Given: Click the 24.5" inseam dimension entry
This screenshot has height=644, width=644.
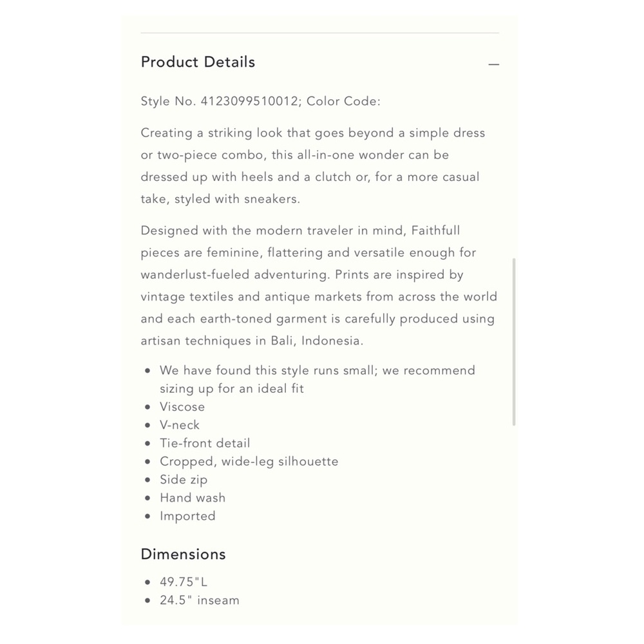Looking at the screenshot, I should click(x=200, y=600).
